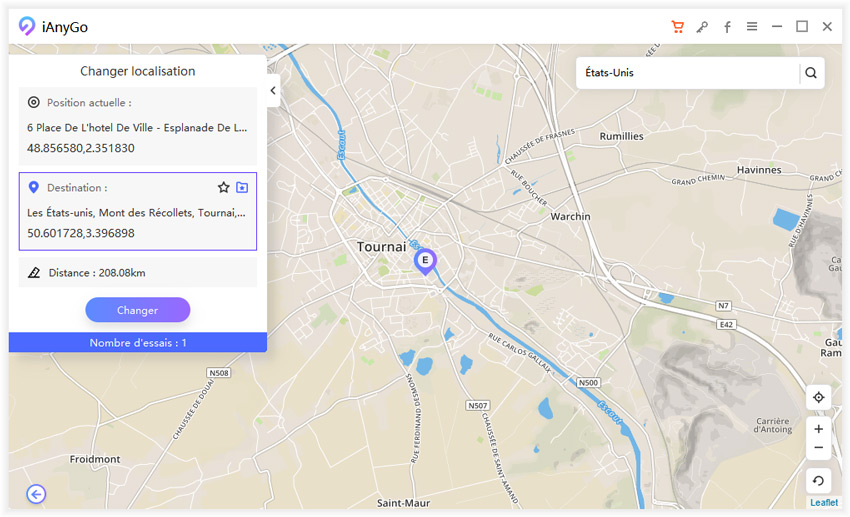This screenshot has width=850, height=517.
Task: Click the reset rotate arrow icon
Action: [x=819, y=481]
